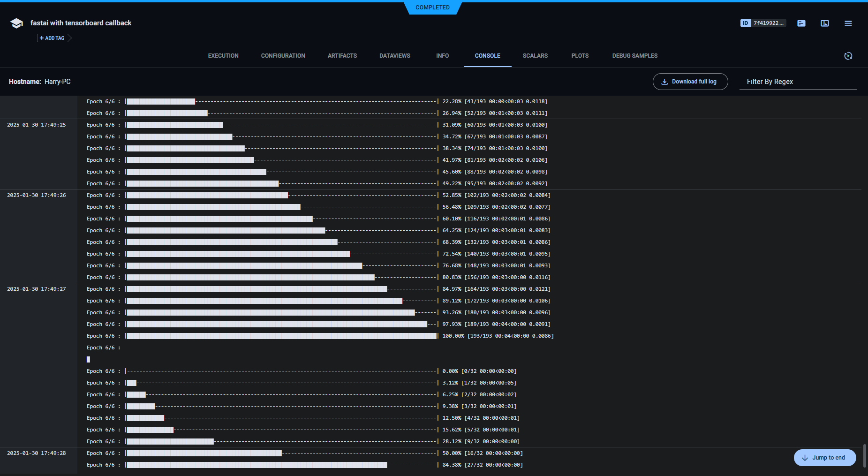Select the Console tab
Image resolution: width=868 pixels, height=476 pixels.
[487, 56]
